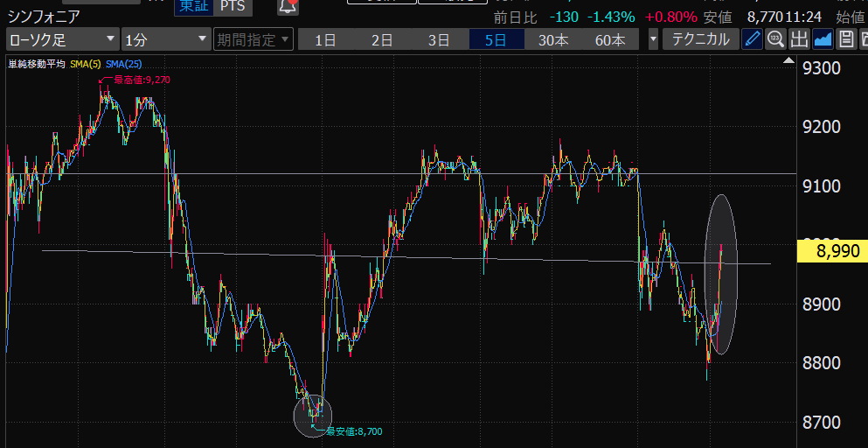Click the save chart floppy icon

tap(845, 39)
